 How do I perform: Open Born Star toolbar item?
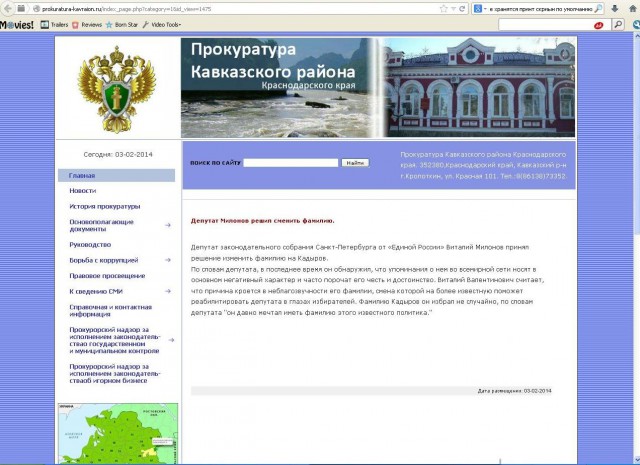tap(122, 25)
